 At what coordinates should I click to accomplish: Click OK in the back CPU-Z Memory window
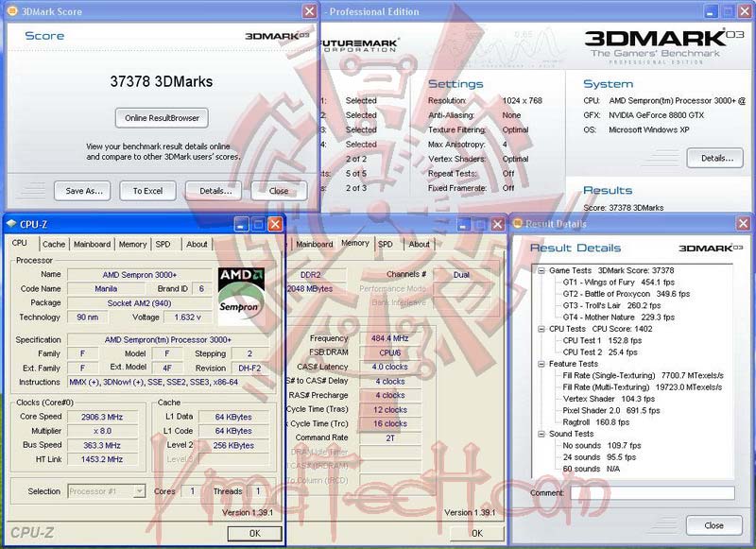point(477,534)
